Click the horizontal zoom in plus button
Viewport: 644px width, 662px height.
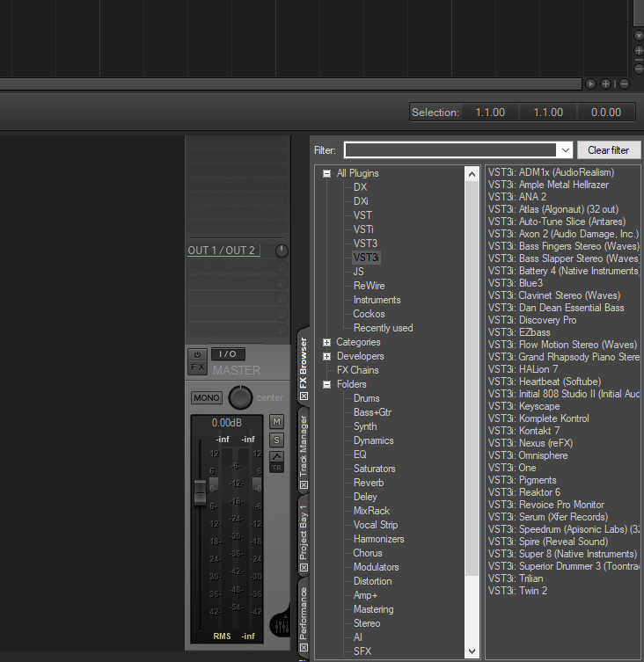tap(605, 84)
